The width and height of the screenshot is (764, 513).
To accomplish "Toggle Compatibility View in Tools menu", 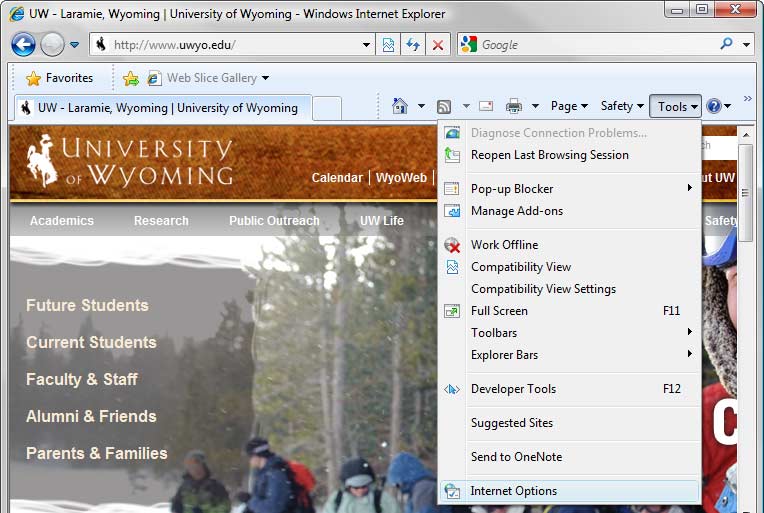I will tap(569, 267).
